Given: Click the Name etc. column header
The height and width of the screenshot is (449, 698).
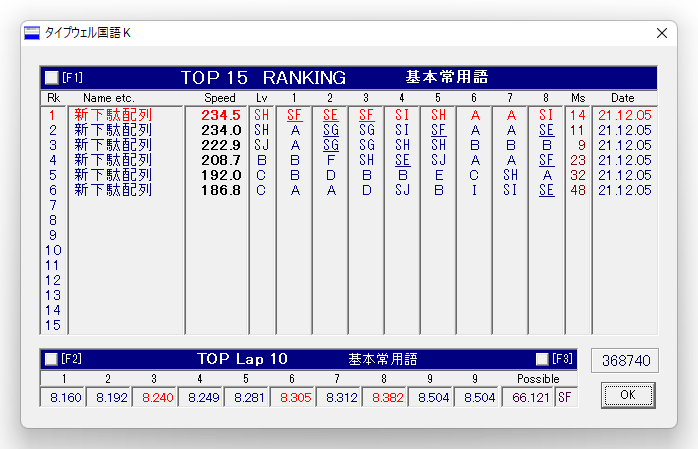Looking at the screenshot, I should point(109,98).
